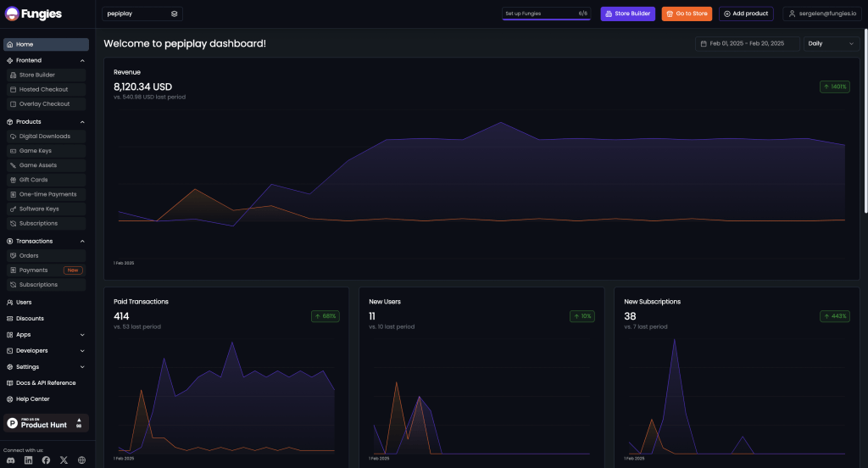
Task: Click the Paid Transactions 681% badge
Action: (x=325, y=316)
